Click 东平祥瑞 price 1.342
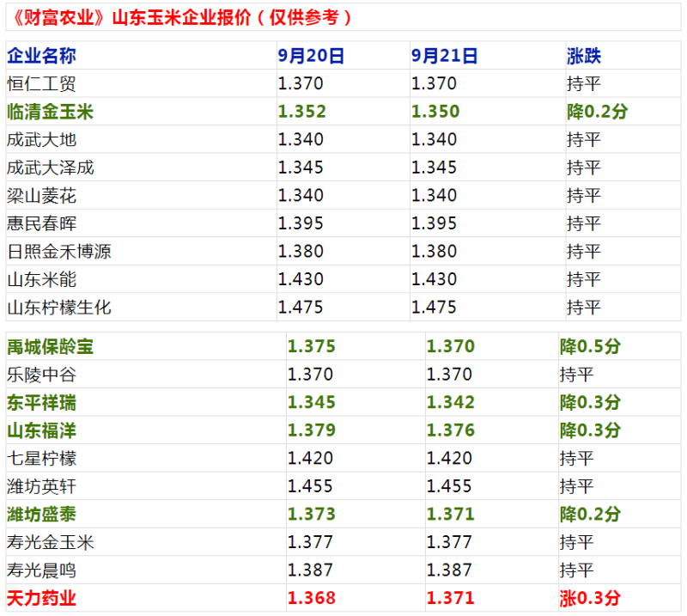Viewport: 687px width, 616px height. tap(450, 402)
